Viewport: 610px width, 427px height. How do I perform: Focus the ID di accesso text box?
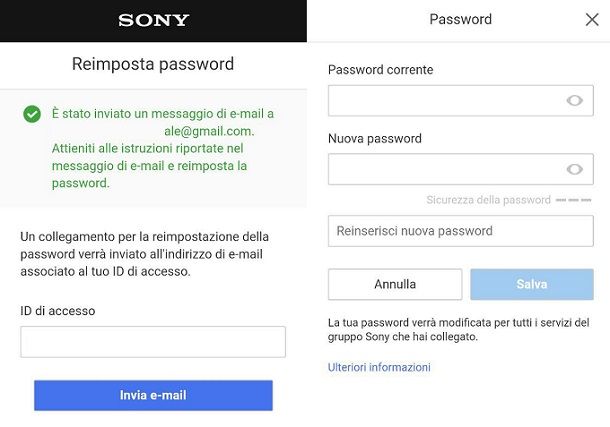(x=153, y=342)
